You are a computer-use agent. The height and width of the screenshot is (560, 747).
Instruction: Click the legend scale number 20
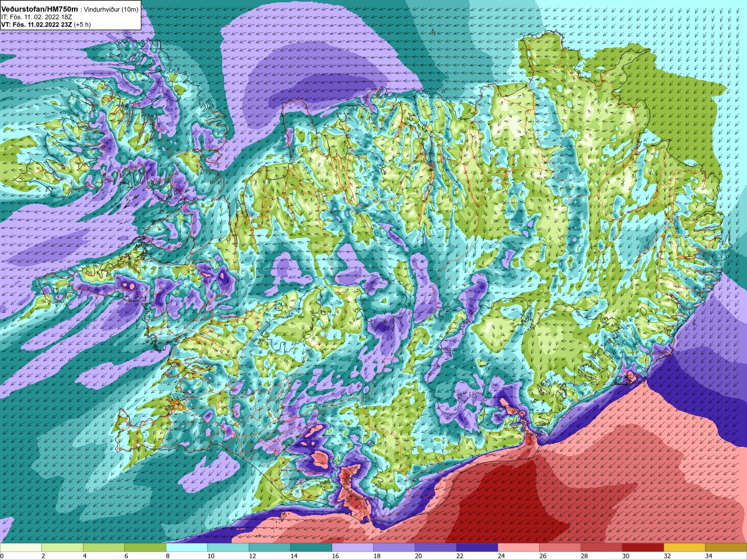click(x=418, y=556)
